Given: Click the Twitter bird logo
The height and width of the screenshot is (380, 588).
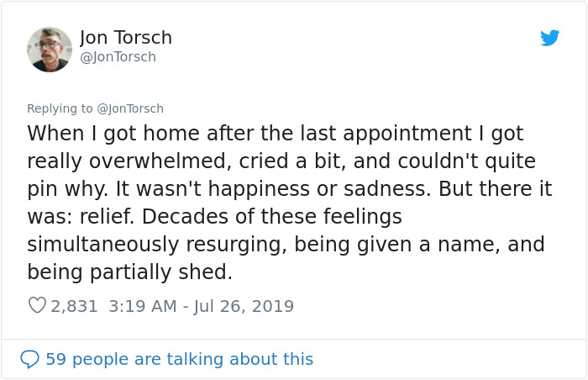Looking at the screenshot, I should pos(549,38).
